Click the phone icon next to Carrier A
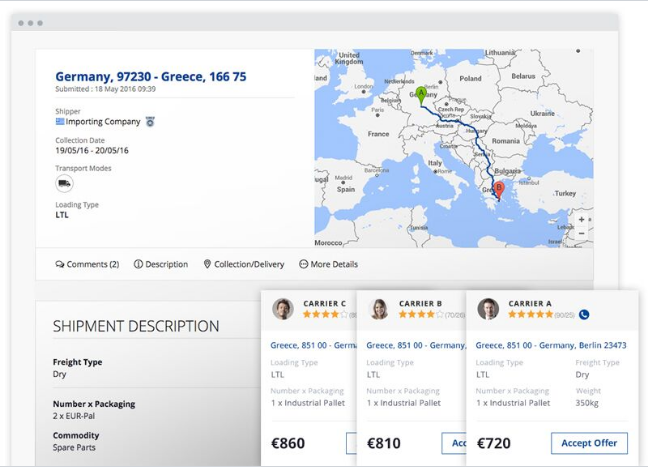648x467 pixels. tap(584, 314)
